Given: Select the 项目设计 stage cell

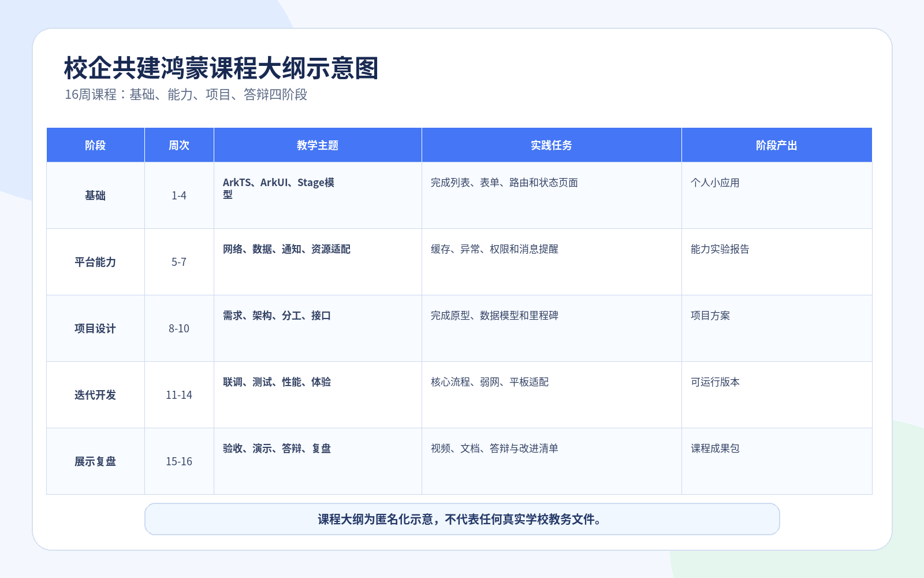Looking at the screenshot, I should [x=95, y=328].
